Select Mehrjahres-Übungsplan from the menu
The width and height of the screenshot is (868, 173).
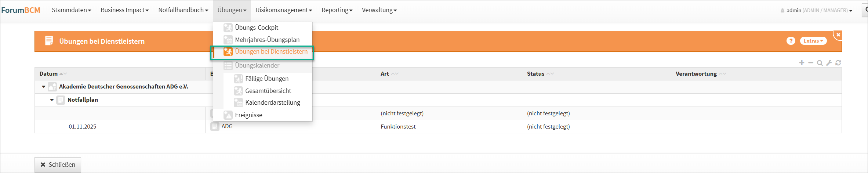[267, 40]
